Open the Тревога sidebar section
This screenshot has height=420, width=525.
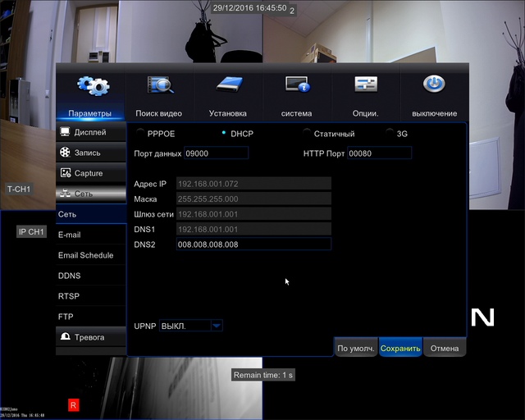(91, 336)
